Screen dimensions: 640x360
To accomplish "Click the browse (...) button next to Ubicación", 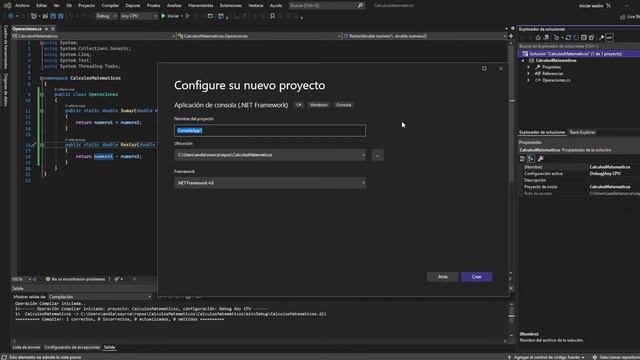I will 377,155.
